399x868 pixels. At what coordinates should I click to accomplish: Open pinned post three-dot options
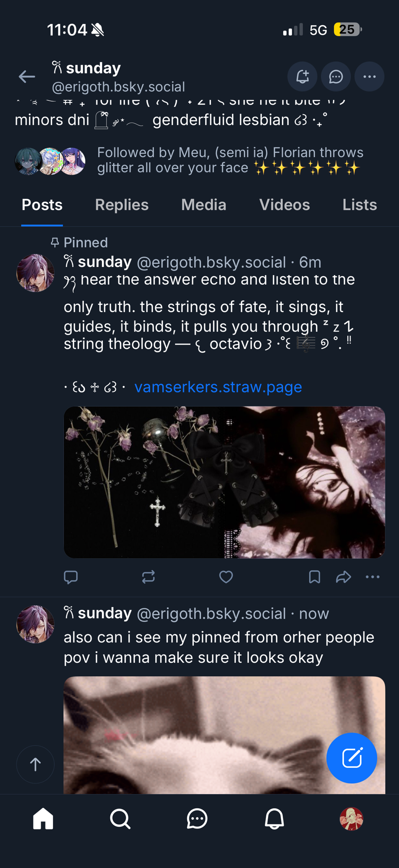(372, 577)
